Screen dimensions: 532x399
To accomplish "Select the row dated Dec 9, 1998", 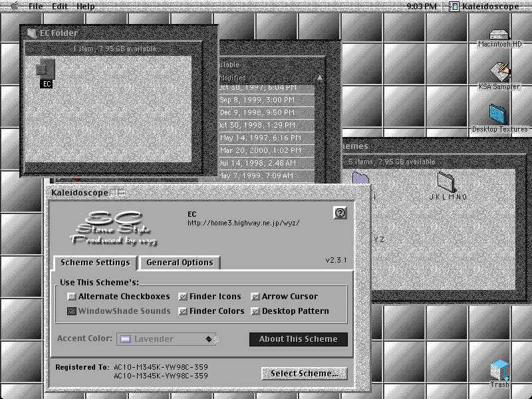I will coord(267,112).
